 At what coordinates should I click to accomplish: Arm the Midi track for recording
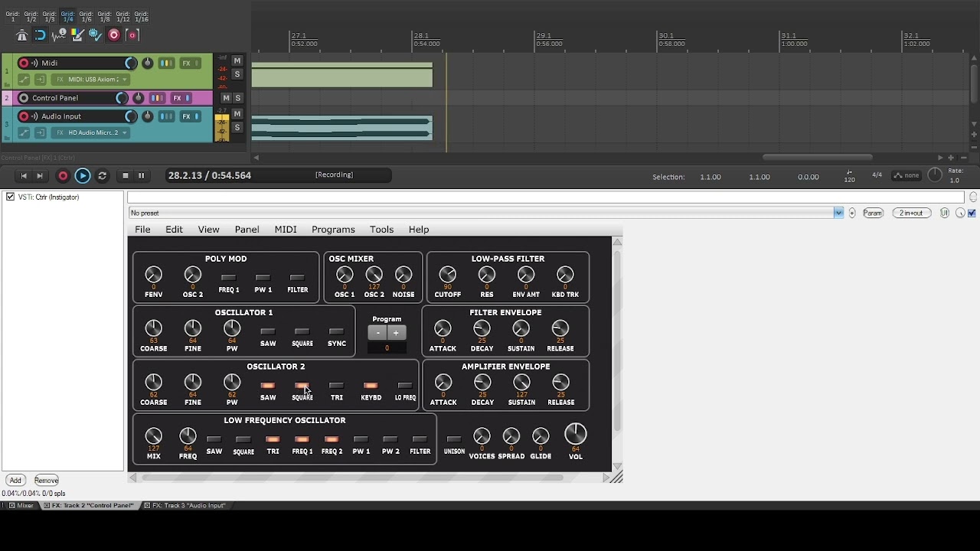[24, 64]
